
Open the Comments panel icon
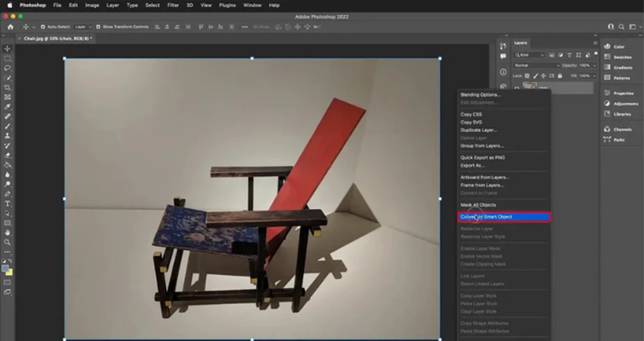point(503,56)
